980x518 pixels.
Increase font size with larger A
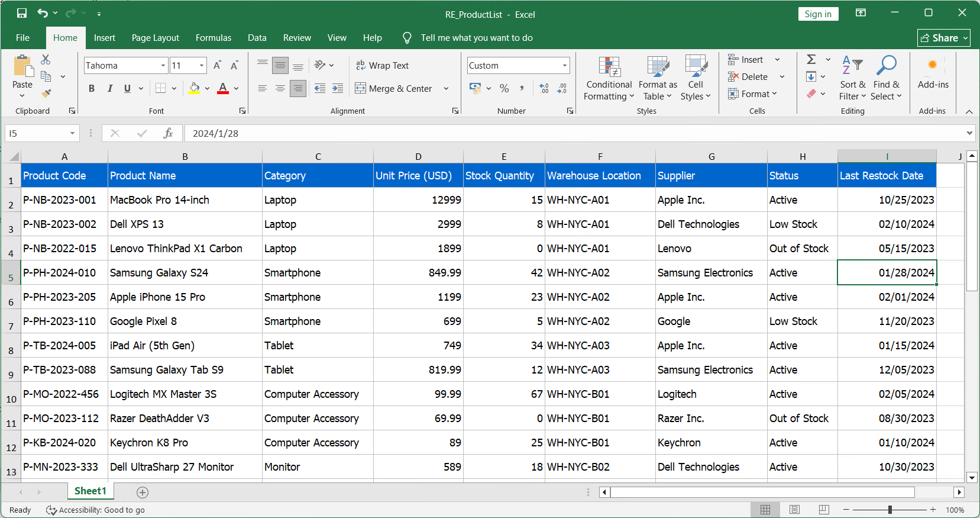point(217,65)
